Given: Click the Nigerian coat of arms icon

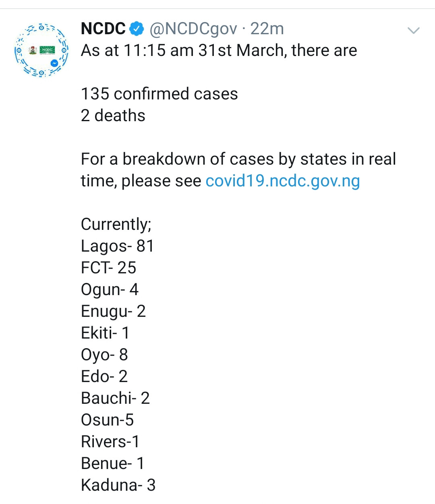Looking at the screenshot, I should pos(33,50).
